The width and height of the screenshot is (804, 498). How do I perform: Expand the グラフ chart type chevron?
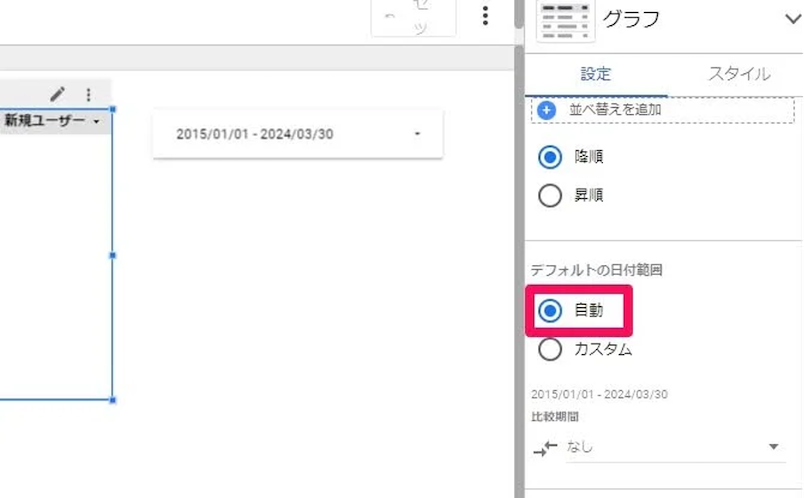click(x=793, y=19)
